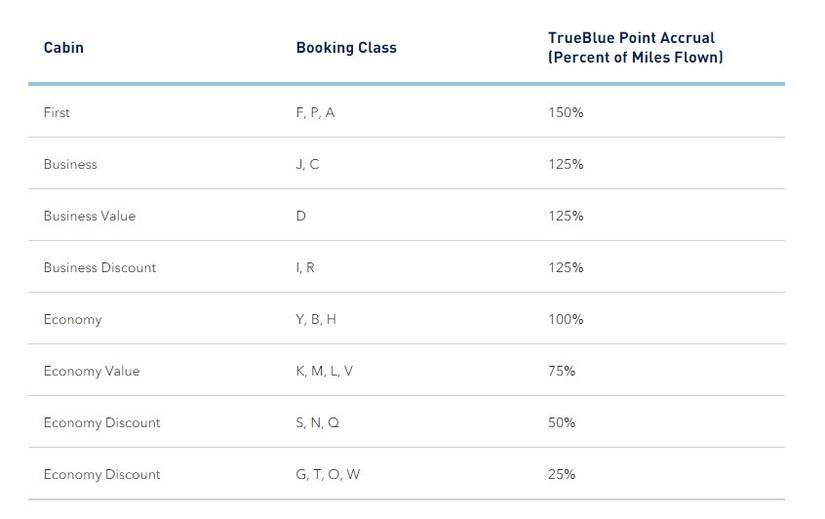825x519 pixels.
Task: Select the 25% accrual value
Action: [x=561, y=475]
